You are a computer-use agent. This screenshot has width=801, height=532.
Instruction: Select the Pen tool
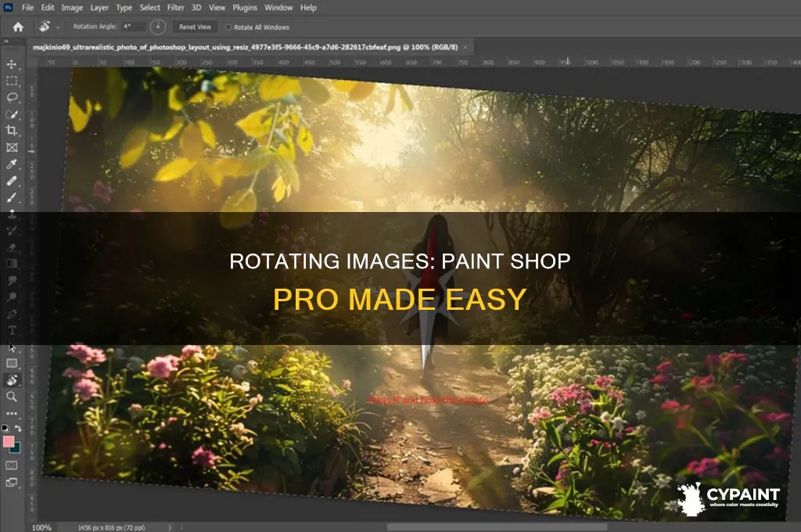tap(11, 313)
